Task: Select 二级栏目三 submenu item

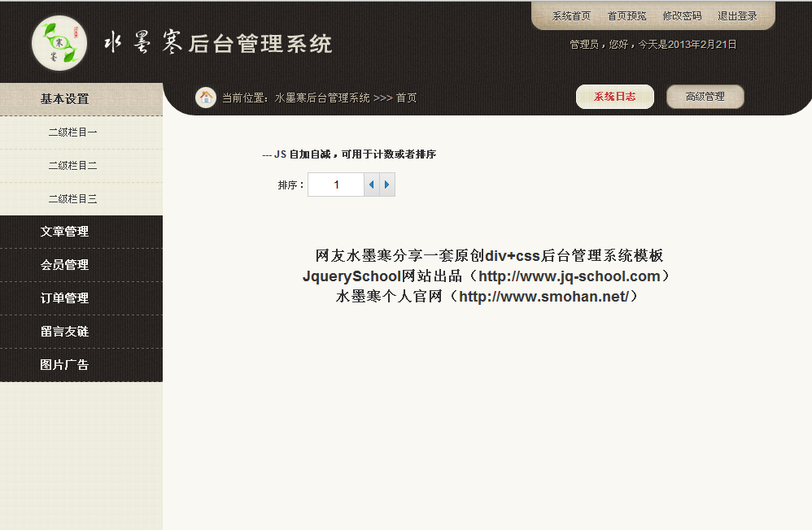Action: click(x=73, y=199)
